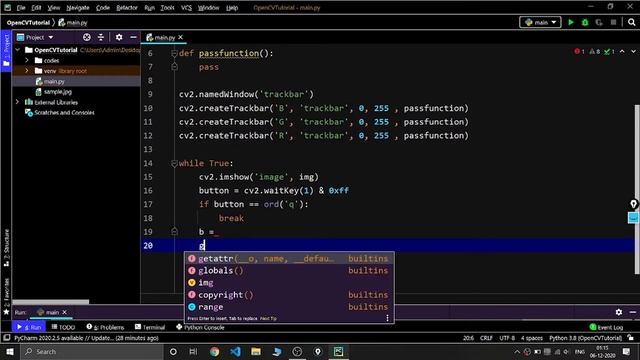Open sample.jpg in Project tree
640x360 pixels.
tap(58, 92)
